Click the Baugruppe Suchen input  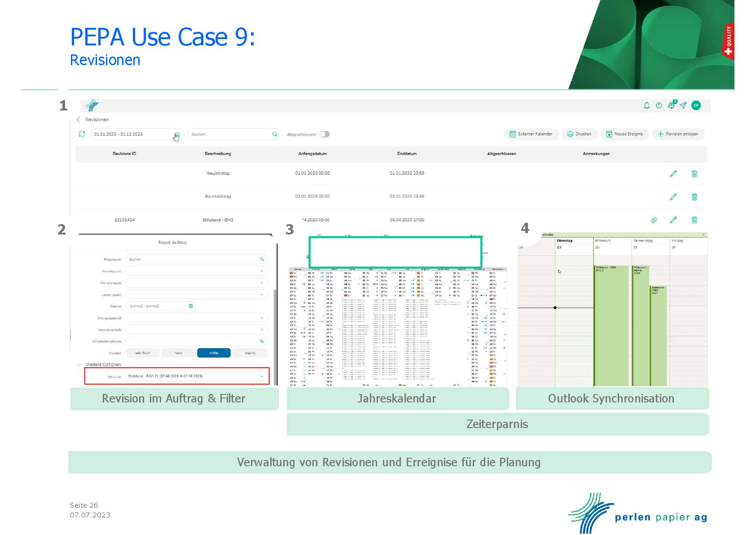pos(197,259)
